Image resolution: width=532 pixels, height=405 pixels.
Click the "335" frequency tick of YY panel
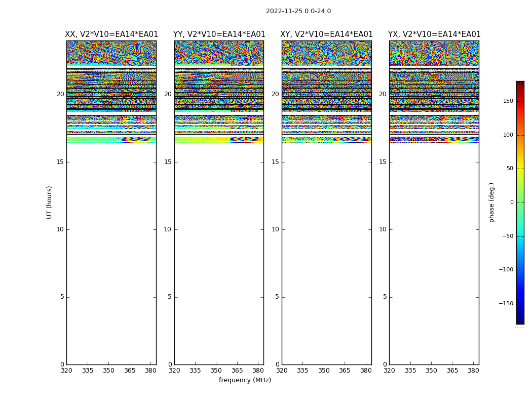point(196,371)
